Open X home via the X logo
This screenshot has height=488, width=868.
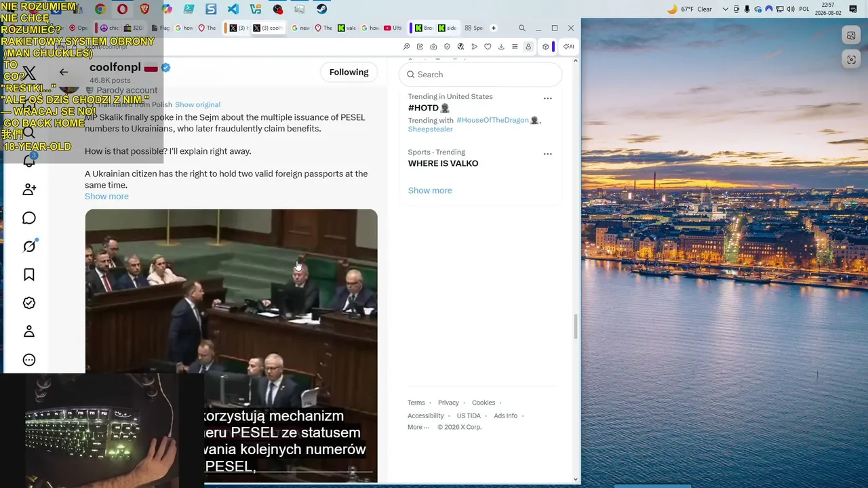coord(29,73)
